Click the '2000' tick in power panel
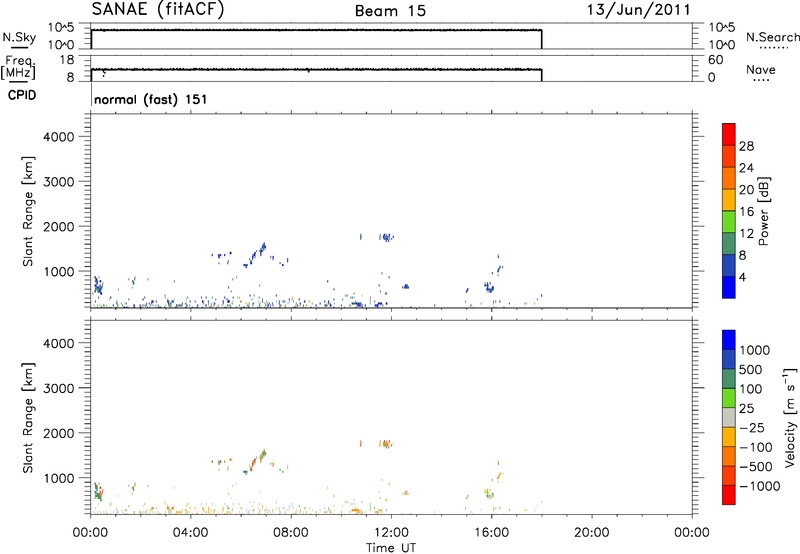 59,226
